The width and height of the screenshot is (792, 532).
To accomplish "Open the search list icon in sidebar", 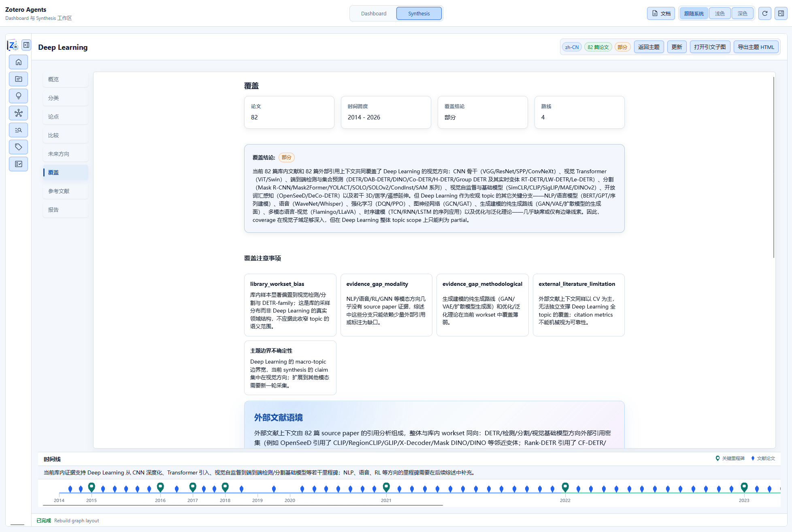I will tap(19, 130).
